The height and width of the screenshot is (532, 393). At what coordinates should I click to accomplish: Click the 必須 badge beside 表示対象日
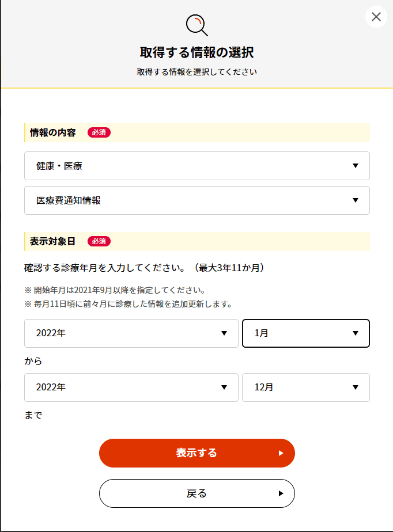(99, 241)
